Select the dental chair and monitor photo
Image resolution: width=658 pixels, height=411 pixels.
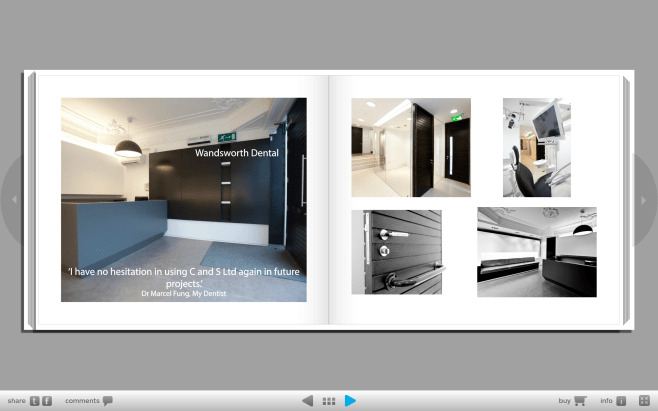[x=537, y=147]
